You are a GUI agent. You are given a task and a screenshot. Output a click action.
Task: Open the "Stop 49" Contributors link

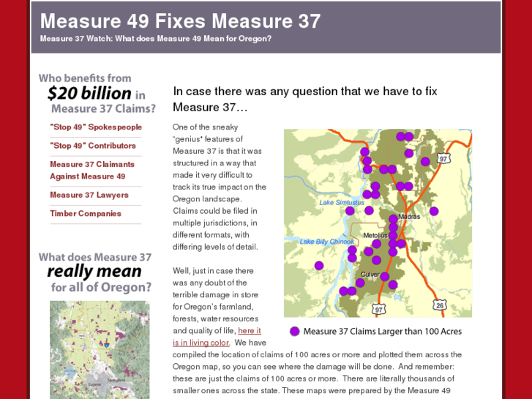pyautogui.click(x=93, y=146)
